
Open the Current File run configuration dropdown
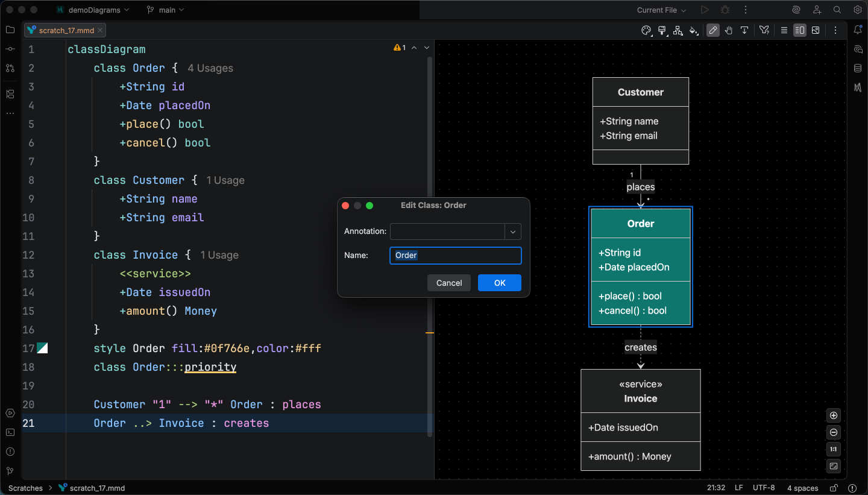tap(661, 10)
